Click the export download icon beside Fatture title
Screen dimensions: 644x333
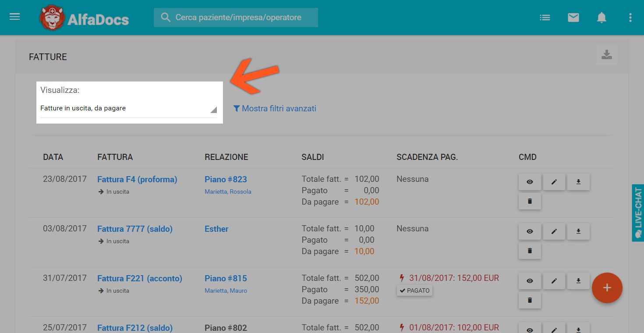click(606, 55)
